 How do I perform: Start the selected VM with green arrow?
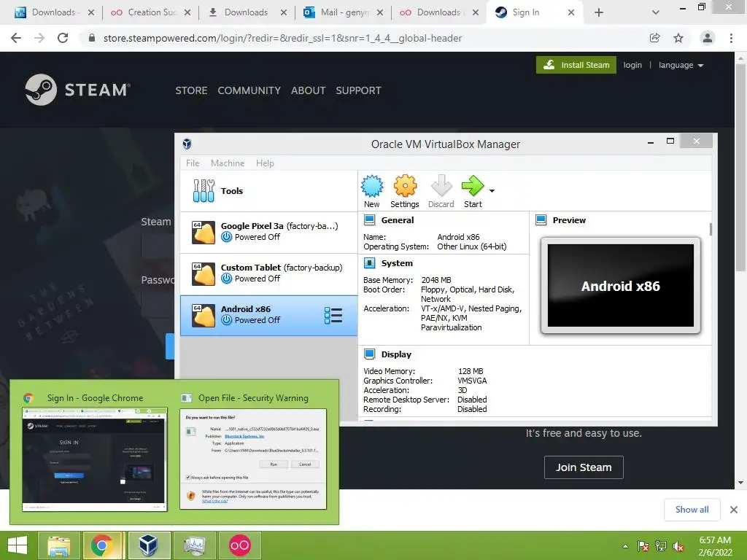point(473,191)
